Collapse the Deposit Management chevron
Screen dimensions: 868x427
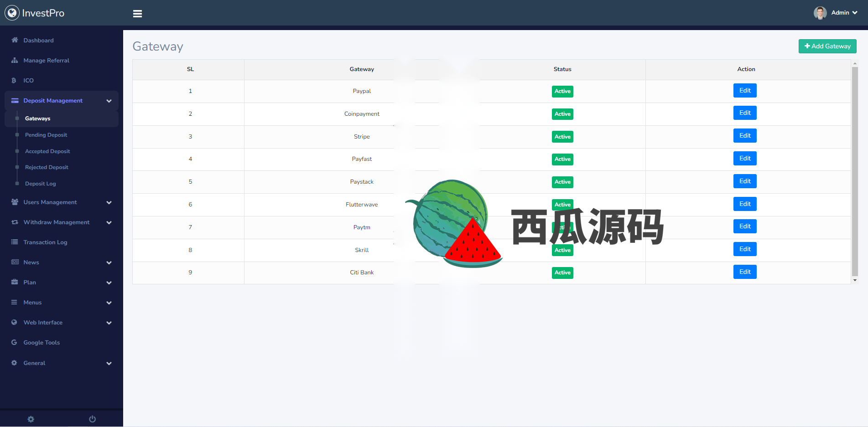(x=109, y=101)
